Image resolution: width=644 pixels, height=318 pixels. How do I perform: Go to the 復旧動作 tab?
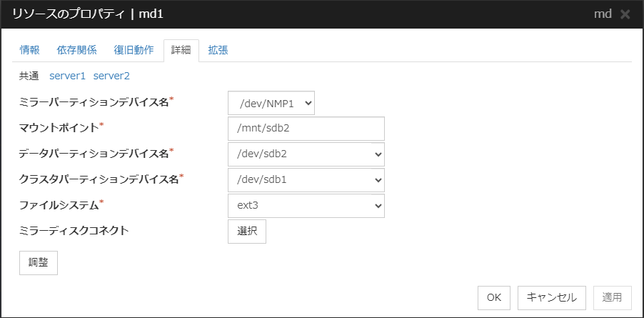pos(134,50)
